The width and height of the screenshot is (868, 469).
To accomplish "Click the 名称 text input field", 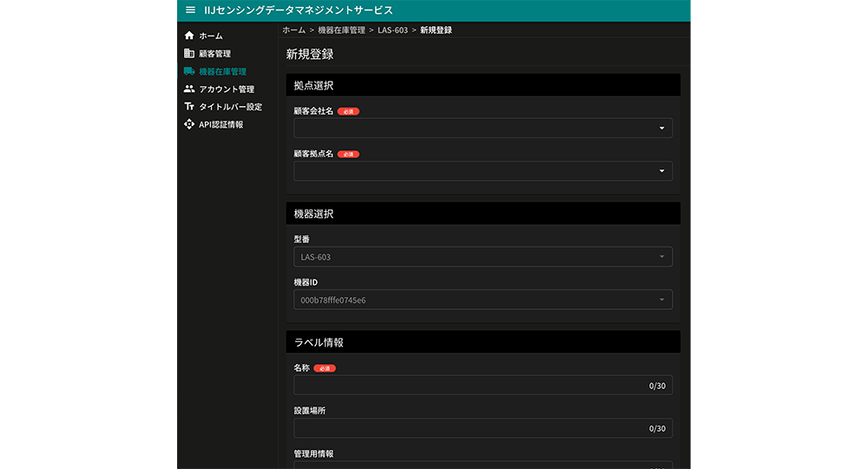I will click(x=469, y=386).
